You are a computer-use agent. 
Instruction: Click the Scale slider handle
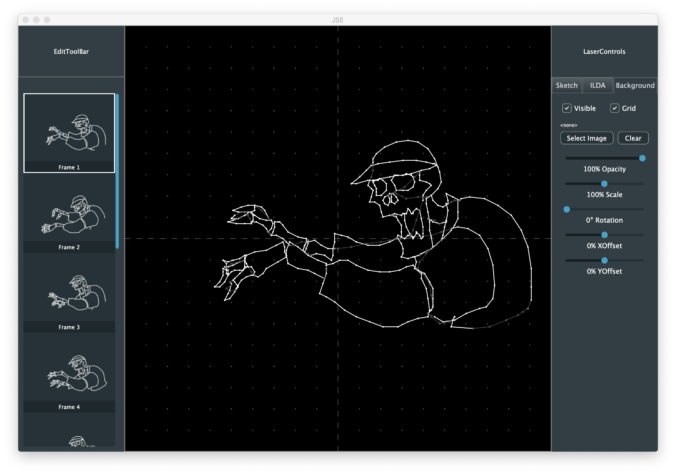[x=604, y=184]
